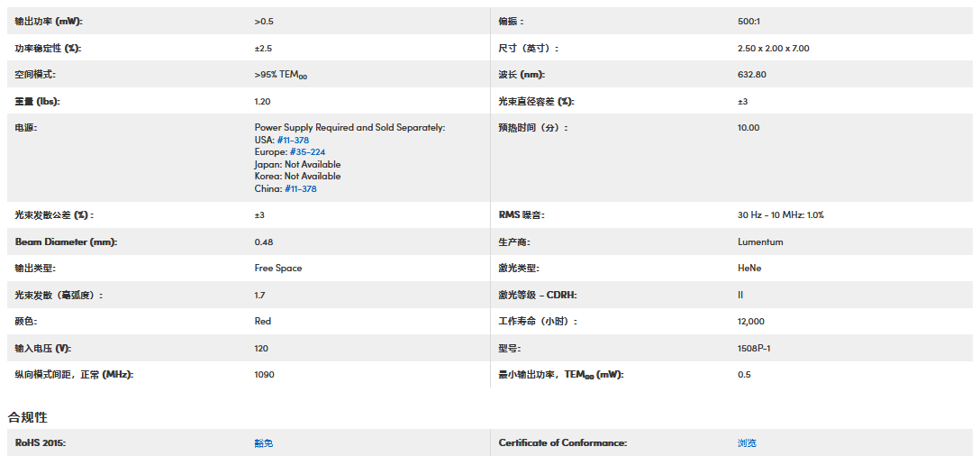Select the model number value 1508P-1
Viewport: 980px width, 474px height.
[754, 348]
